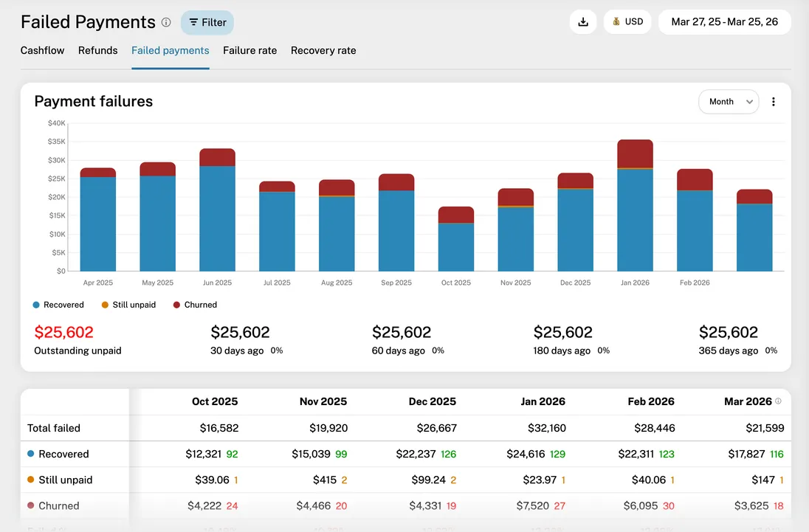Select the Failed payments tab
This screenshot has height=532, width=809.
coord(171,50)
